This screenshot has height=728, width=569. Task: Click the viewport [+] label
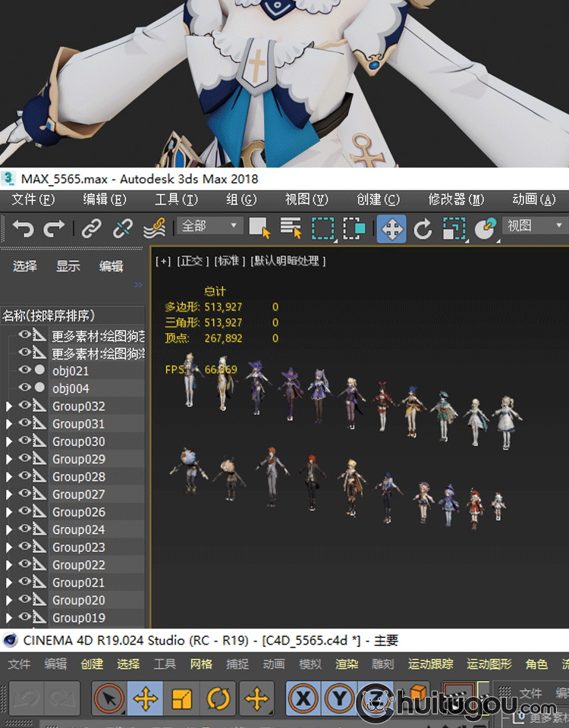(163, 261)
